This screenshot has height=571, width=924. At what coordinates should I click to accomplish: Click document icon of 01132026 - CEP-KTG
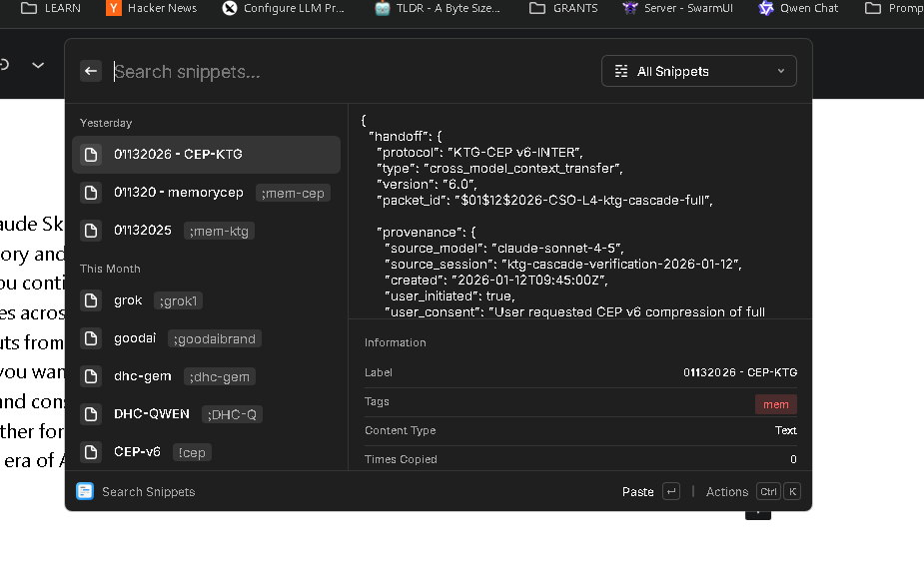91,154
